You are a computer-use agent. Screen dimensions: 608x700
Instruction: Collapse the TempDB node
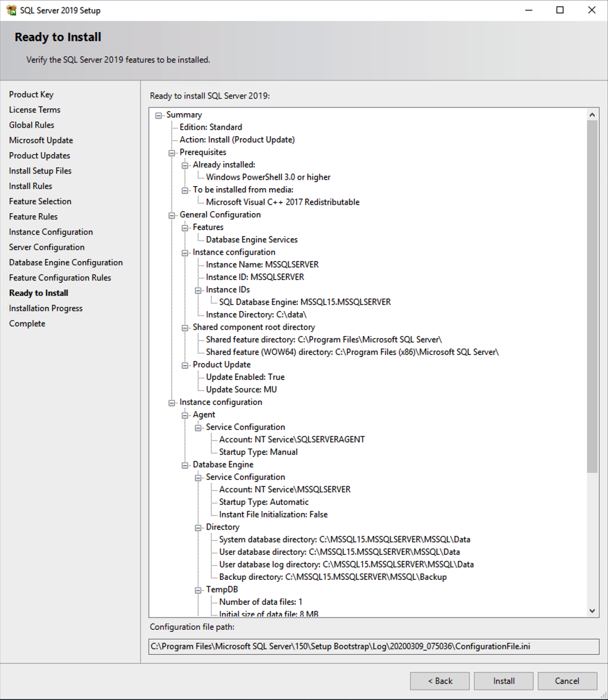pyautogui.click(x=198, y=590)
